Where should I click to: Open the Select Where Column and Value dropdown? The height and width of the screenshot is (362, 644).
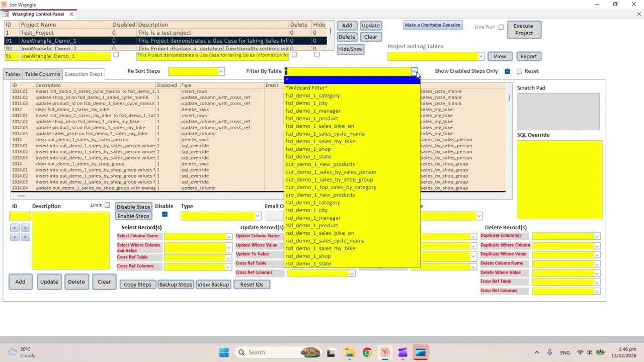coord(228,247)
